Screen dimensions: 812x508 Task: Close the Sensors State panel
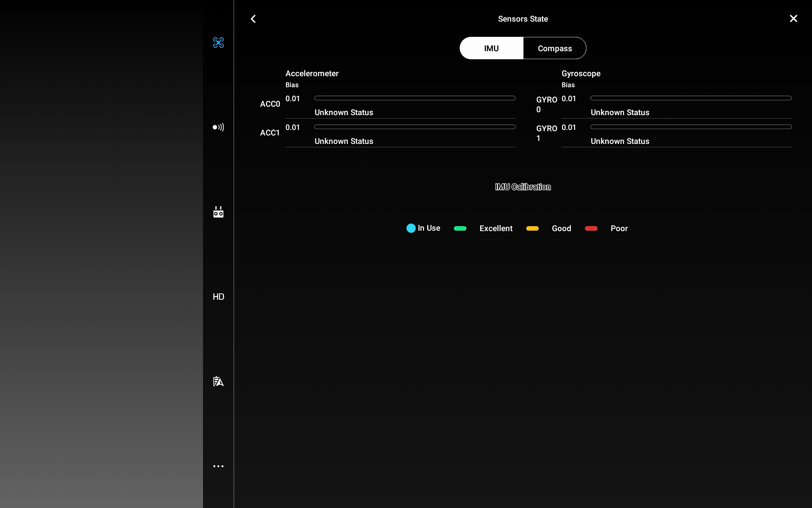coord(793,19)
